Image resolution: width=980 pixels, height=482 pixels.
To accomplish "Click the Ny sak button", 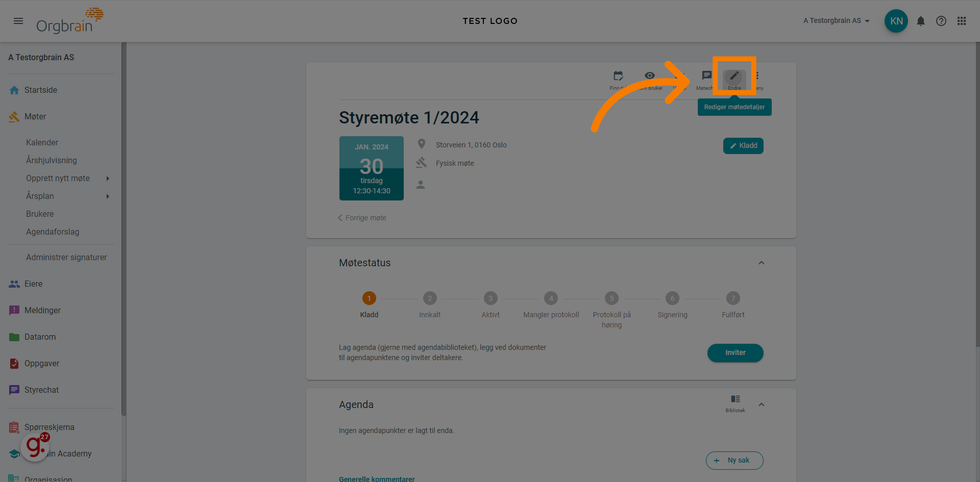I will point(734,461).
